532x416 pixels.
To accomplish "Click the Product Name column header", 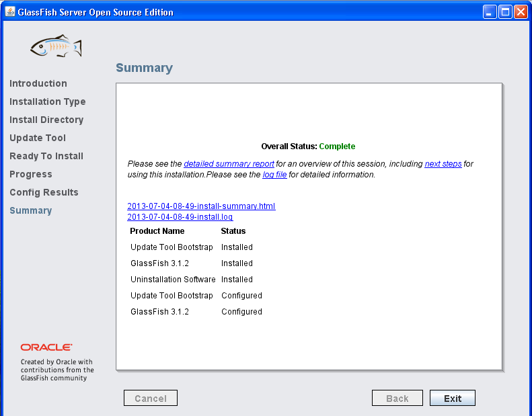I will pyautogui.click(x=157, y=231).
